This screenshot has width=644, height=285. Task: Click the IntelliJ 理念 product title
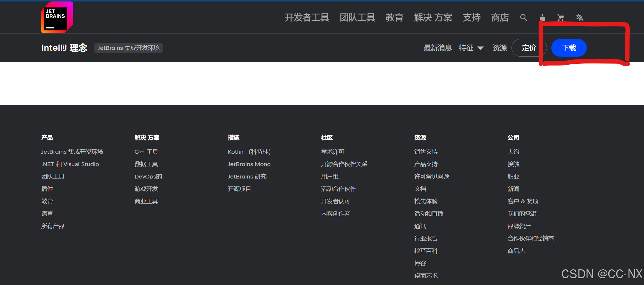click(64, 48)
